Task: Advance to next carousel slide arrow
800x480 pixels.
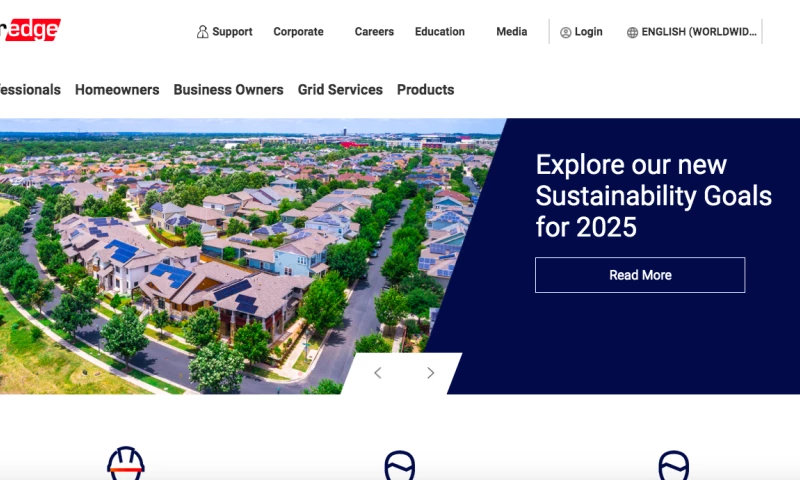Action: [x=431, y=373]
